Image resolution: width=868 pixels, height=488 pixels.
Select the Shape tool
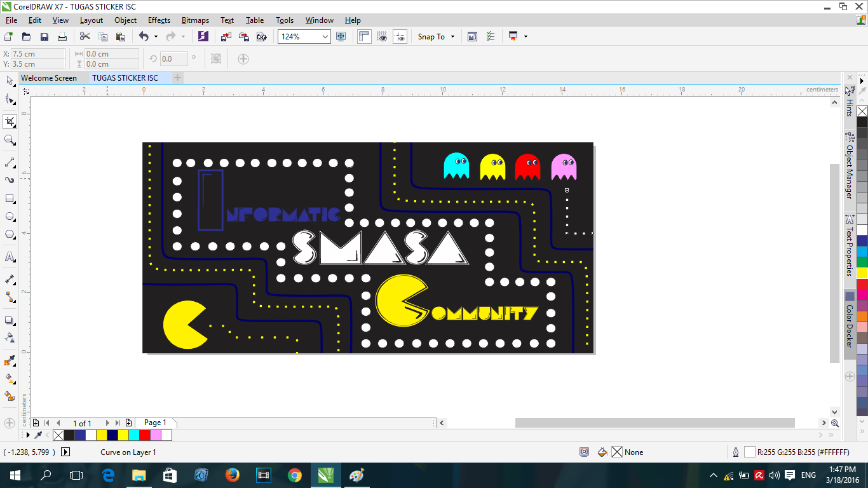click(10, 99)
